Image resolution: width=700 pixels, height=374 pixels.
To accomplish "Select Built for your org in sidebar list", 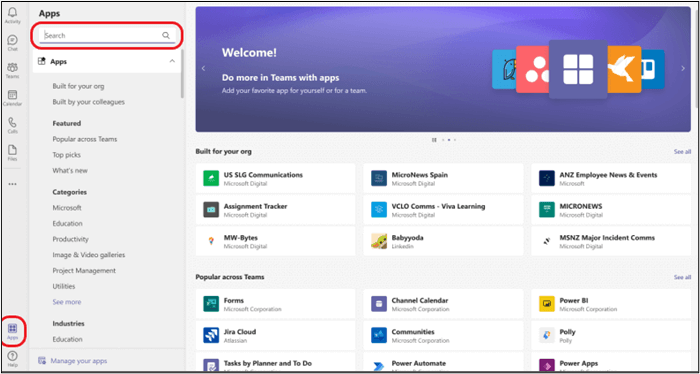I will 78,86.
